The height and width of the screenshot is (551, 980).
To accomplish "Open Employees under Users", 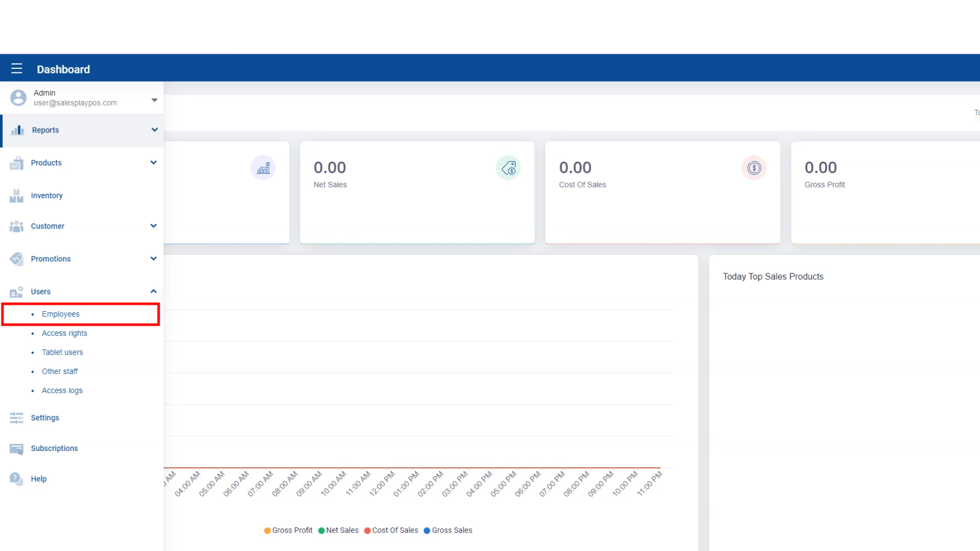I will (x=61, y=314).
